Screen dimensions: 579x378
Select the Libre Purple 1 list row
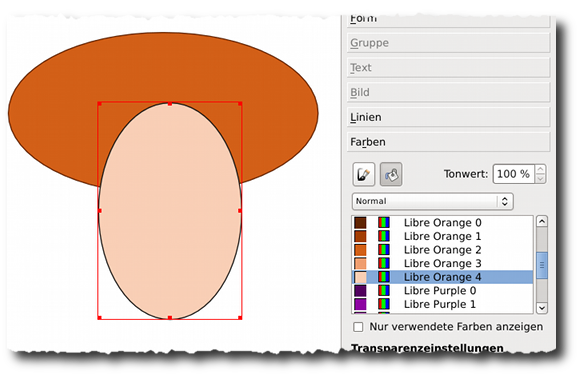click(442, 304)
